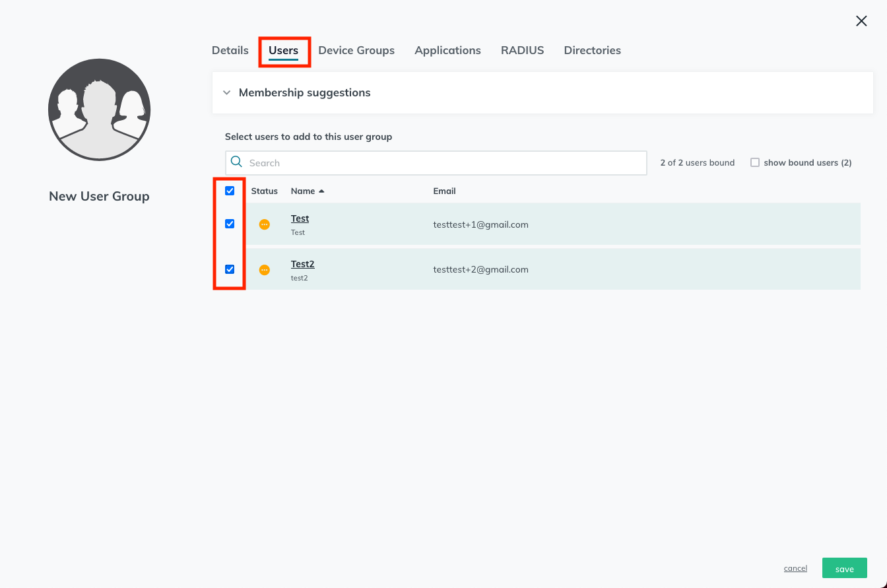Screen dimensions: 887x588
Task: Toggle the select-all users checkbox
Action: 230,191
